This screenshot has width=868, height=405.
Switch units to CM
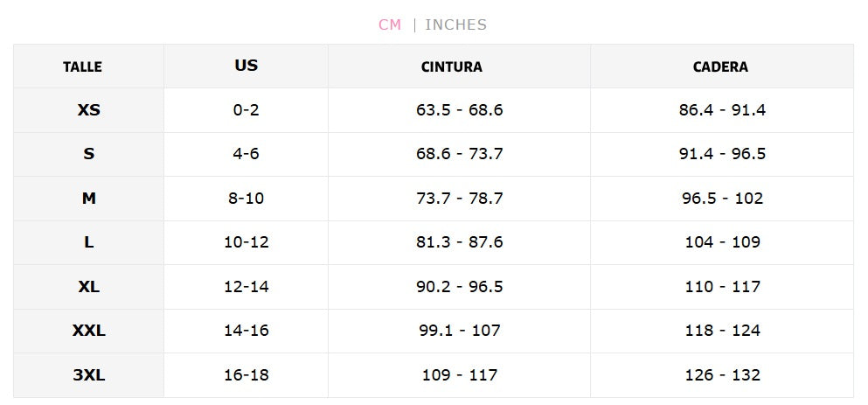click(x=389, y=24)
